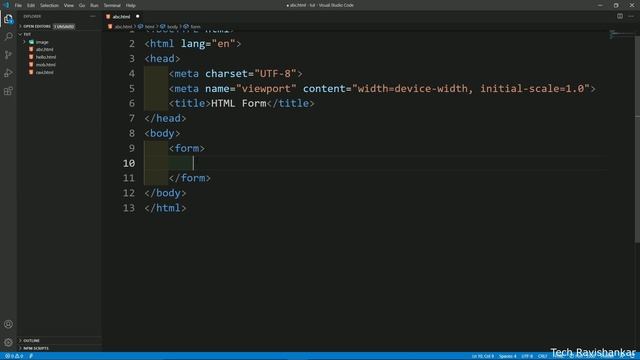
Task: Click the VS Code logo in title bar
Action: point(6,5)
